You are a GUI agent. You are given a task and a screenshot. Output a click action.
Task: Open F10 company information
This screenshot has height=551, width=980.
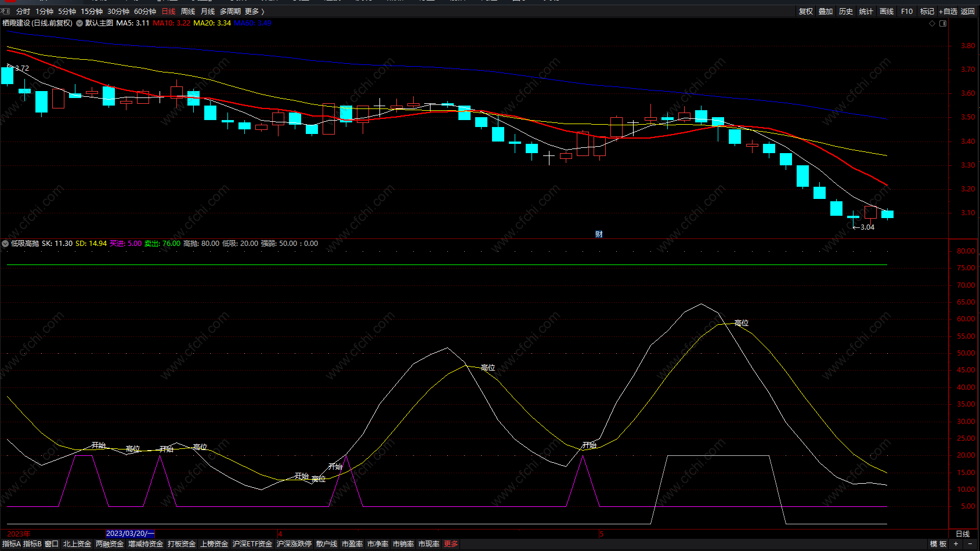tap(906, 12)
